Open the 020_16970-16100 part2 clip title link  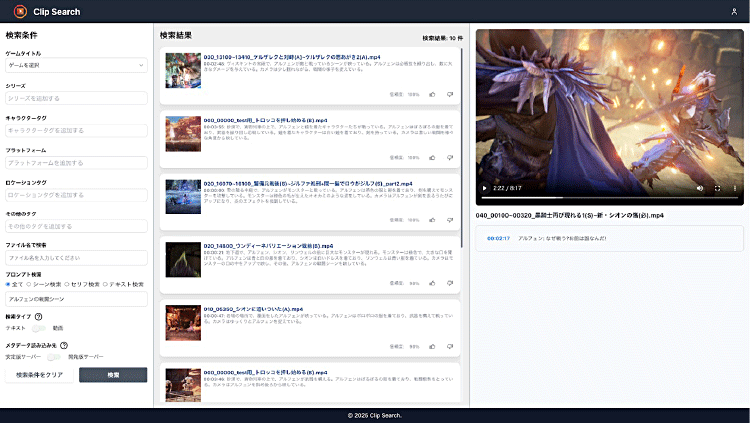(308, 183)
